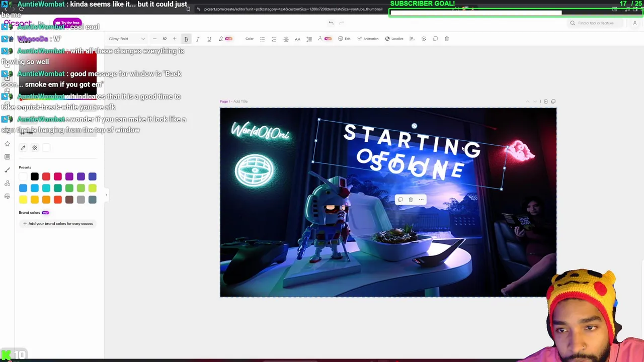Duplicate selected text from the toolbar
Viewport: 644px width, 362px height.
[x=435, y=39]
